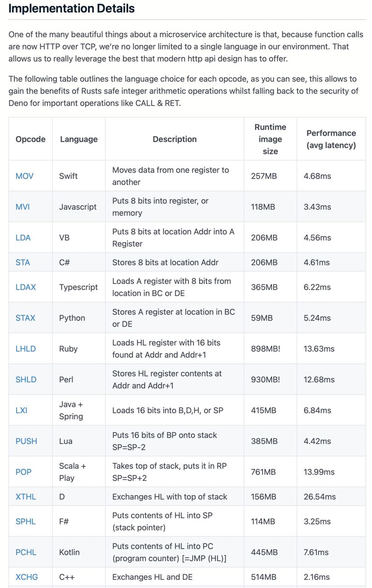The image size is (372, 588).
Task: Open the LDA opcode link
Action: pos(23,237)
